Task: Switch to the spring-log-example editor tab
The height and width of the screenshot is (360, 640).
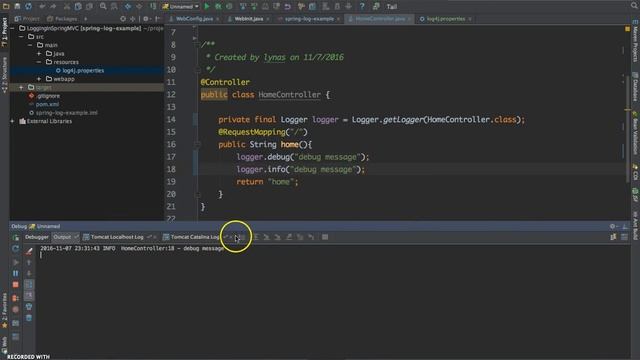Action: 309,19
